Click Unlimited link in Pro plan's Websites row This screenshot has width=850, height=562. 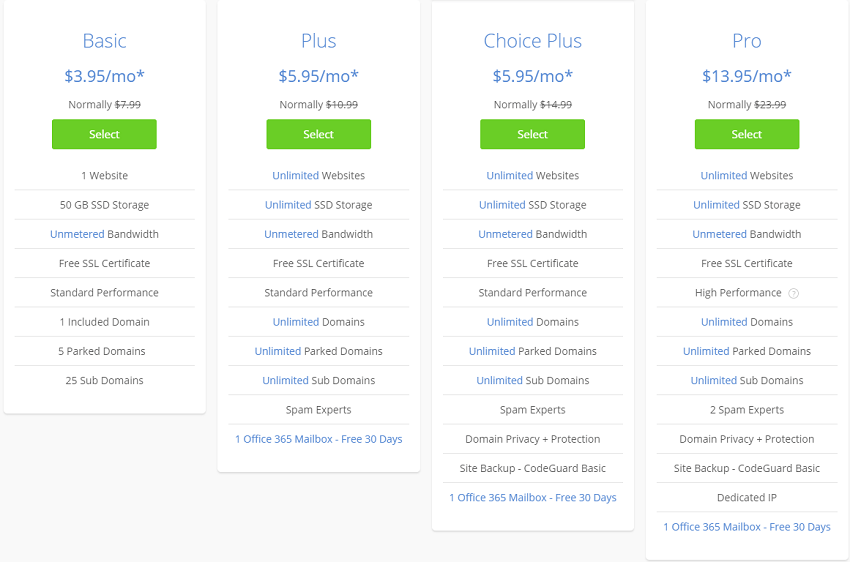point(724,176)
